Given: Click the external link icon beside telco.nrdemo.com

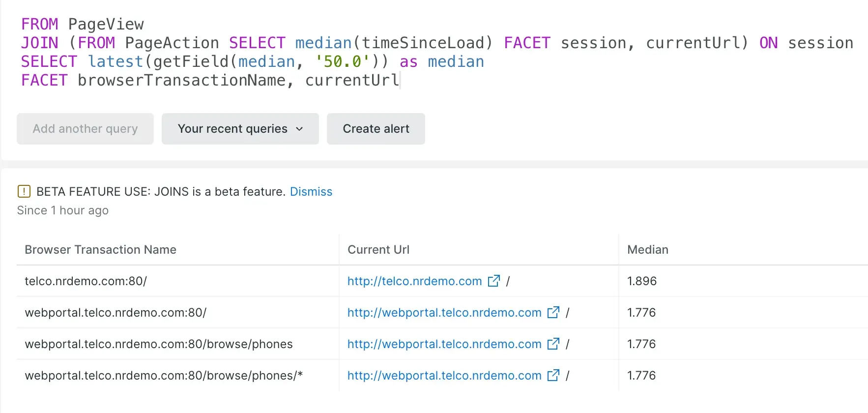Looking at the screenshot, I should pos(493,281).
